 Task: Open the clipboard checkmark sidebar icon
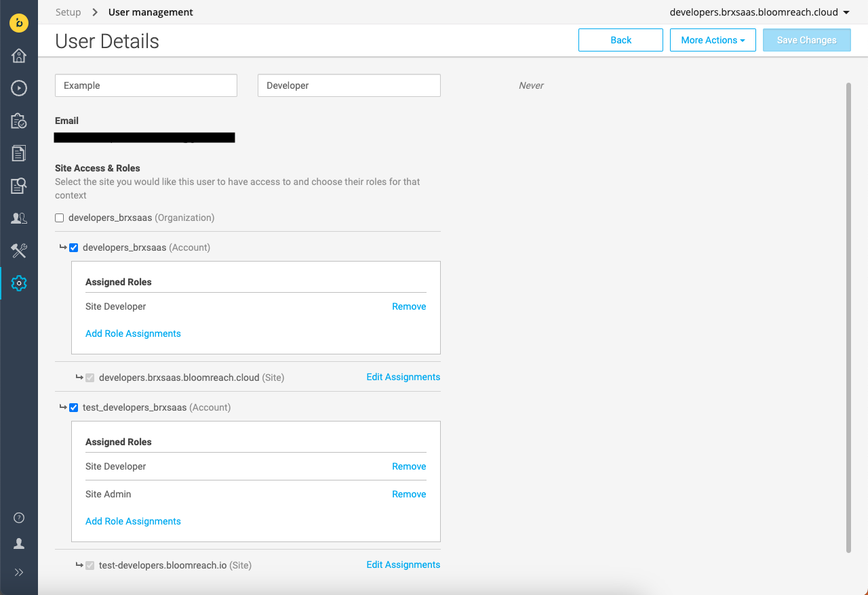[19, 121]
